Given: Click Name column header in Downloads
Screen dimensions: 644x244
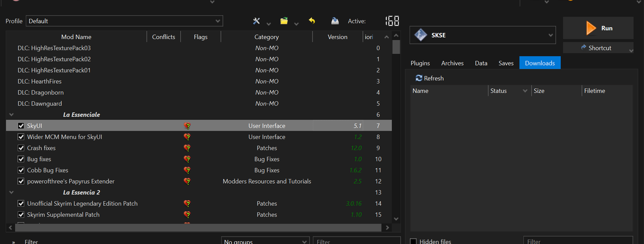Looking at the screenshot, I should [449, 91].
